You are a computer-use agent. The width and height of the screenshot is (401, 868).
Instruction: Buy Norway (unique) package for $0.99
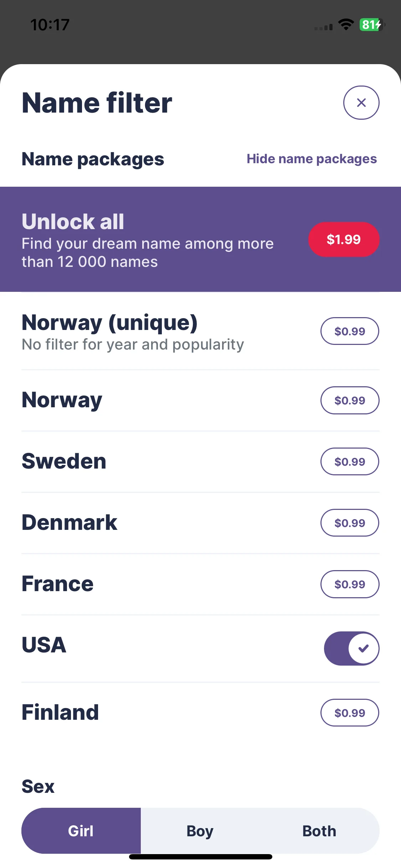point(350,331)
